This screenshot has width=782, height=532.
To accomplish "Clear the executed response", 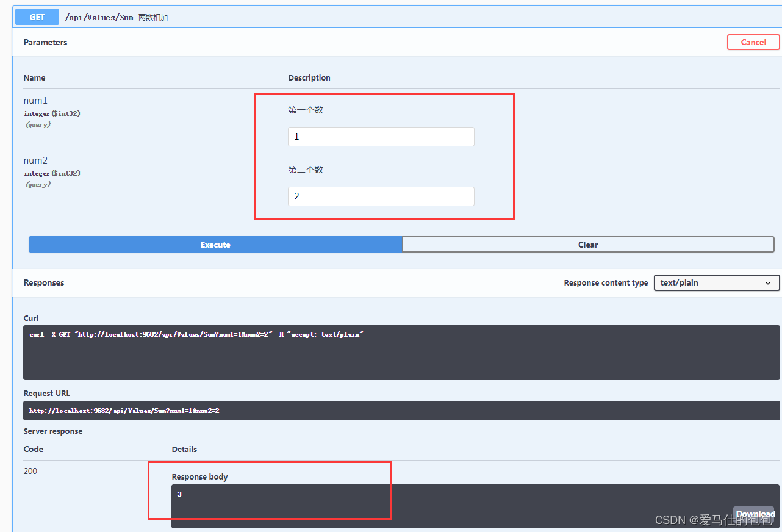I will point(588,245).
